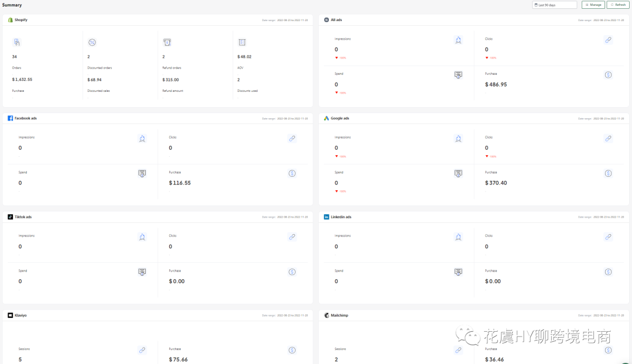The width and height of the screenshot is (632, 364).
Task: Click the Google ads card title
Action: [x=340, y=118]
